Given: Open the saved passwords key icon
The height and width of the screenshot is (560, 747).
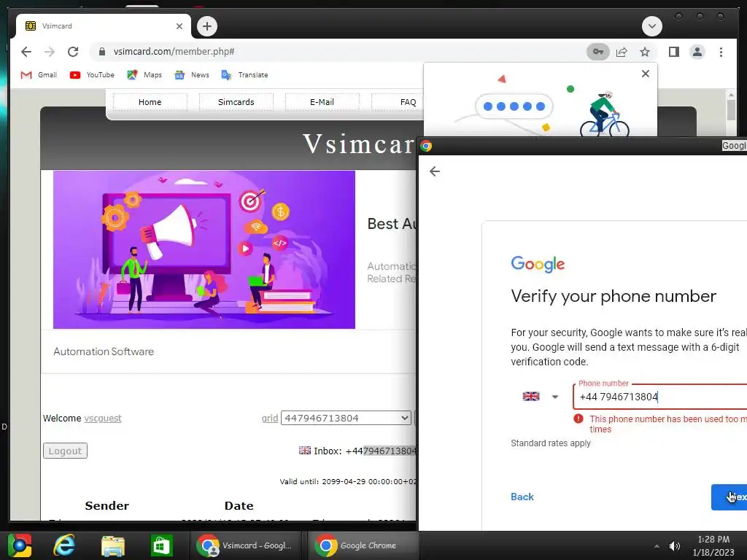Looking at the screenshot, I should click(x=598, y=52).
